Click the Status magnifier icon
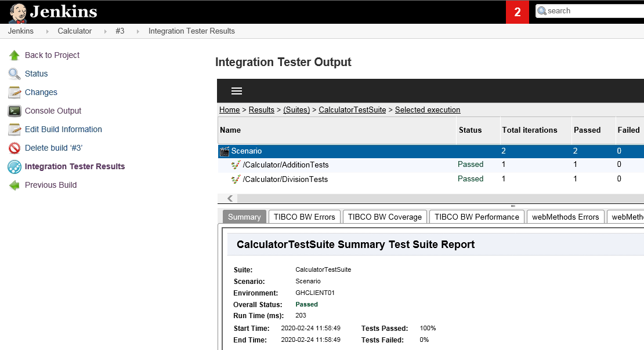644x350 pixels. pyautogui.click(x=15, y=74)
